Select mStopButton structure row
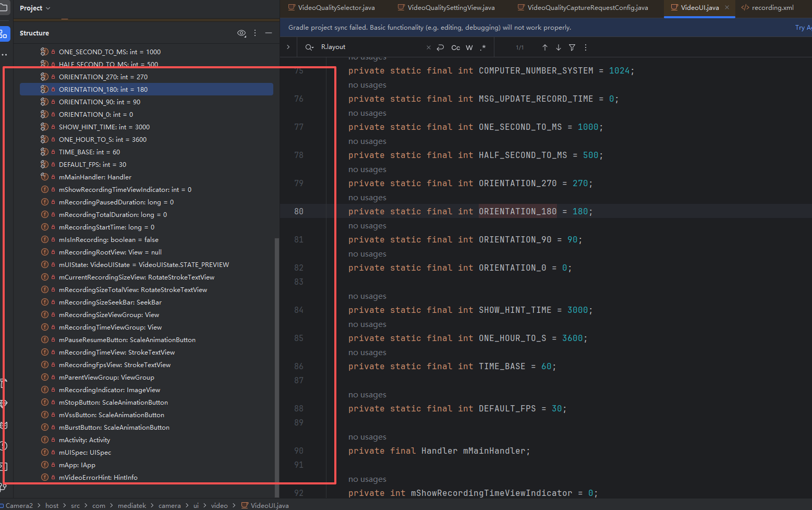The width and height of the screenshot is (812, 510). click(146, 402)
